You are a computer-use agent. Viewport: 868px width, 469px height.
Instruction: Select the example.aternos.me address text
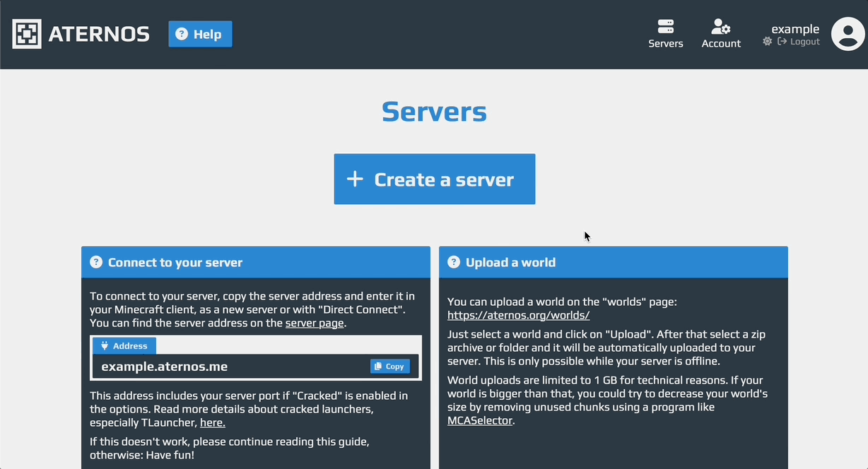click(x=164, y=366)
